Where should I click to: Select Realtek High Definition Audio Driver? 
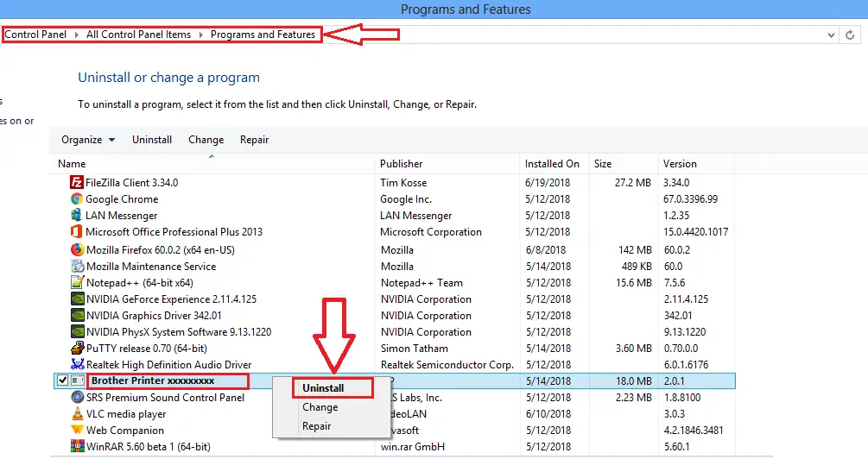(168, 365)
